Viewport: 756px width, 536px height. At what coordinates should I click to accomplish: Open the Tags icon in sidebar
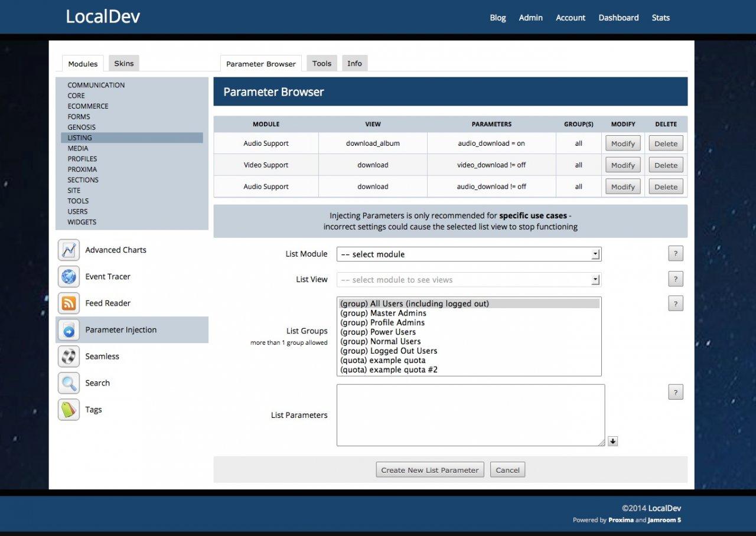point(69,410)
